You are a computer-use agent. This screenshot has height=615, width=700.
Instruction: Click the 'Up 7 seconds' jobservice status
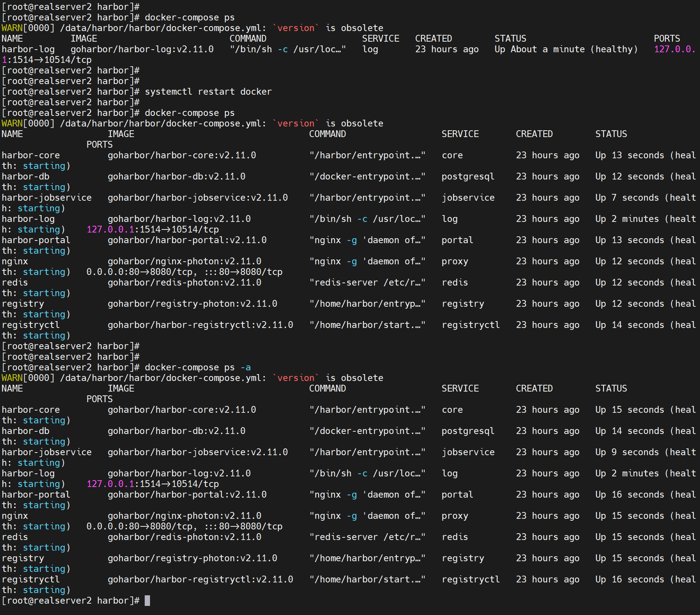627,198
